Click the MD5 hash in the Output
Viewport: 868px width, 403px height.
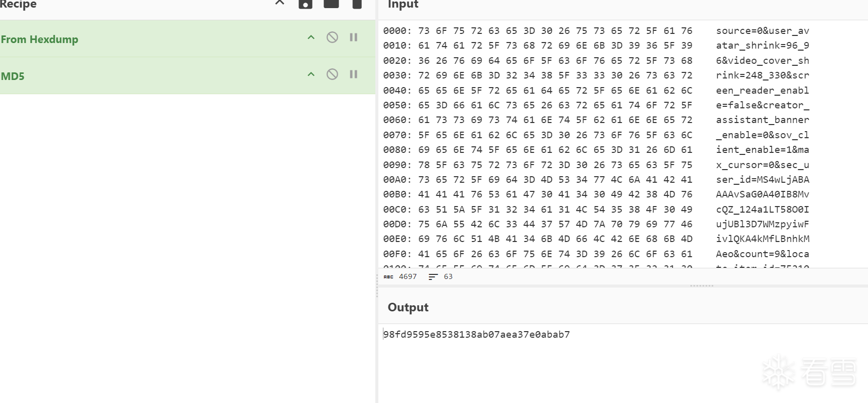click(476, 335)
